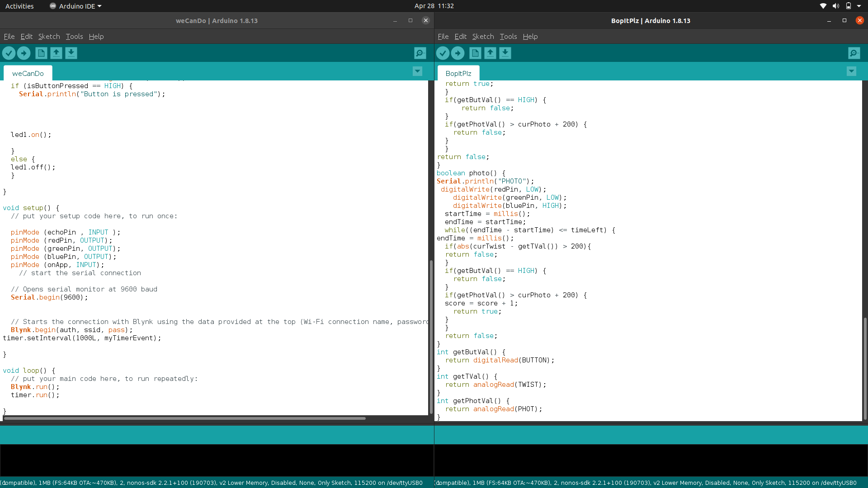Click New sketch icon in weCanDo window

[41, 53]
